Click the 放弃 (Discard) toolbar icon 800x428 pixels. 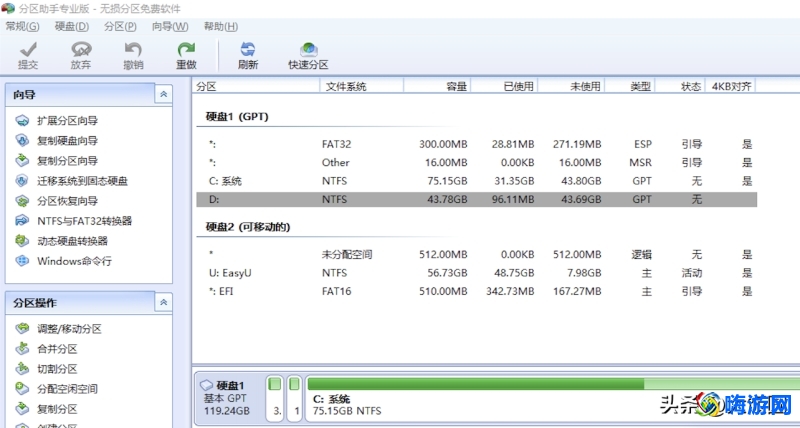[81, 49]
